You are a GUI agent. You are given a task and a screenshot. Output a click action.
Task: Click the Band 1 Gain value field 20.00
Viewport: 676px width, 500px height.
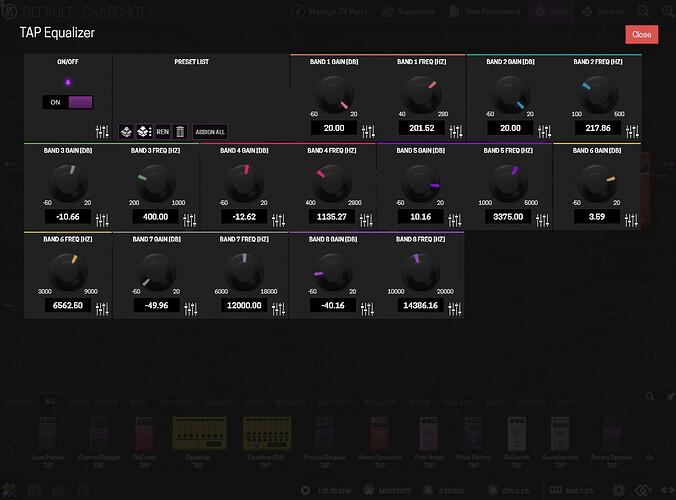tap(334, 128)
